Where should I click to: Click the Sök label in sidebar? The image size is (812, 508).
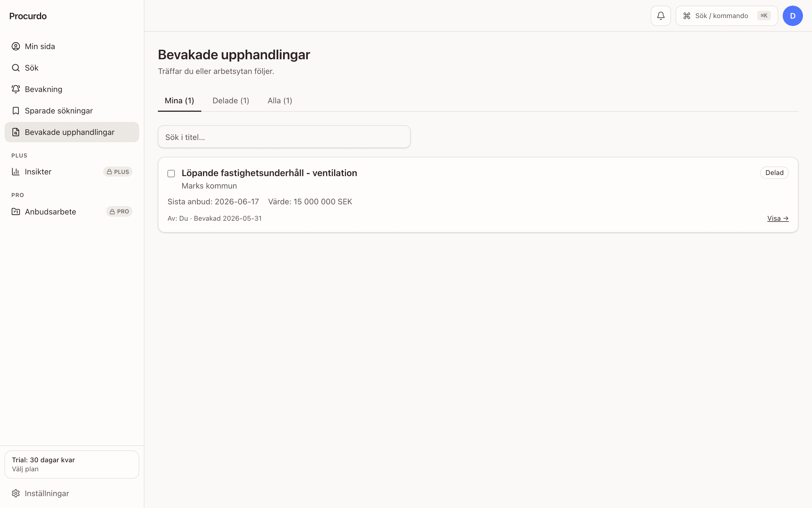(32, 68)
